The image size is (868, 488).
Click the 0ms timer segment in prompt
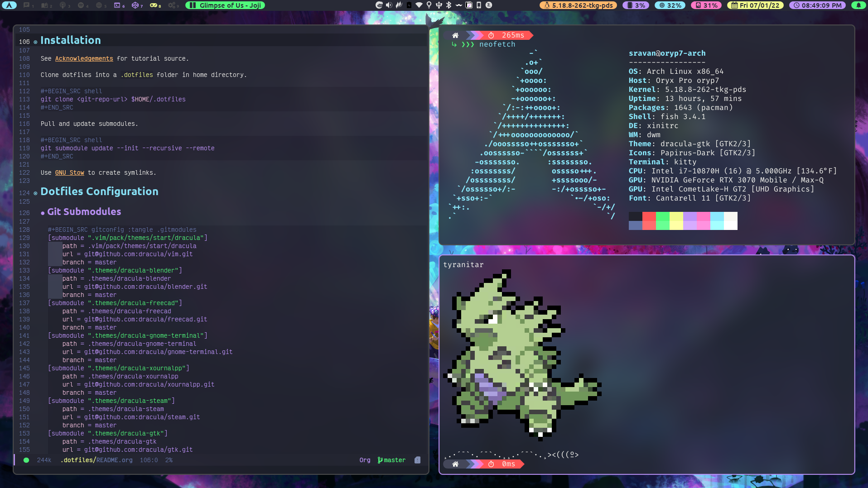click(502, 464)
